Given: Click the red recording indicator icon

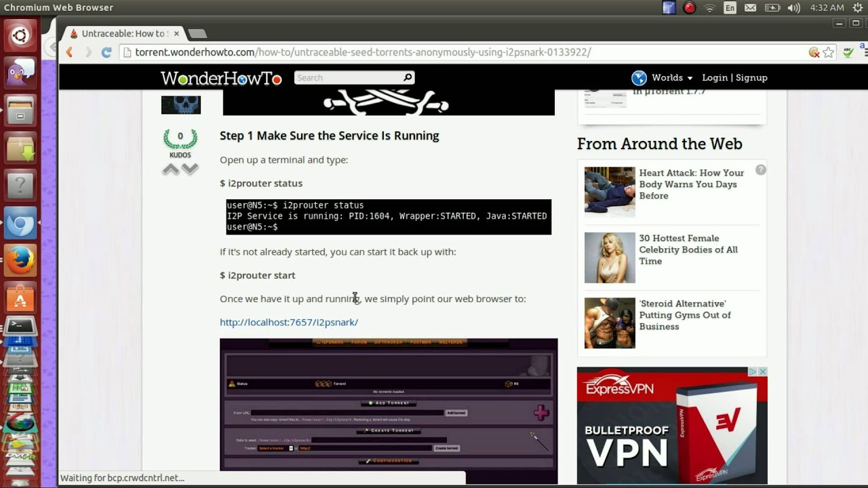Looking at the screenshot, I should 690,8.
